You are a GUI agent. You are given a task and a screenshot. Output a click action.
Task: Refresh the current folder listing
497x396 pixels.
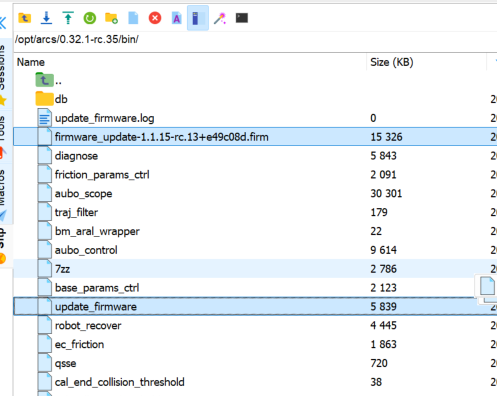90,18
